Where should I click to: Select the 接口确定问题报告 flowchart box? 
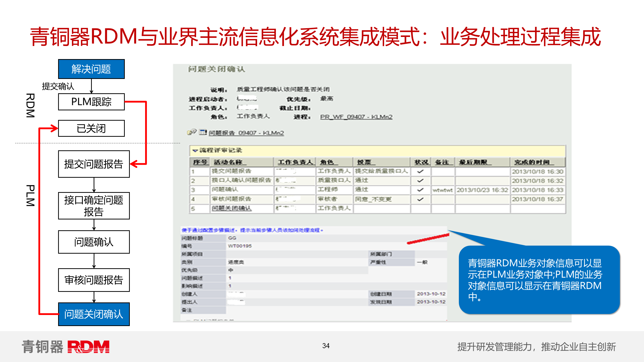[94, 206]
